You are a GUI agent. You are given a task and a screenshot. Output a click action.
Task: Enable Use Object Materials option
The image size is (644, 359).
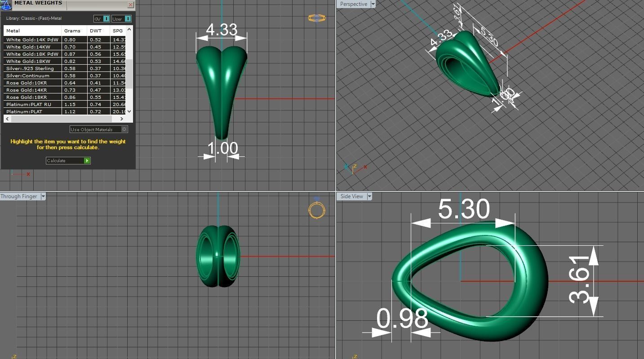click(99, 129)
